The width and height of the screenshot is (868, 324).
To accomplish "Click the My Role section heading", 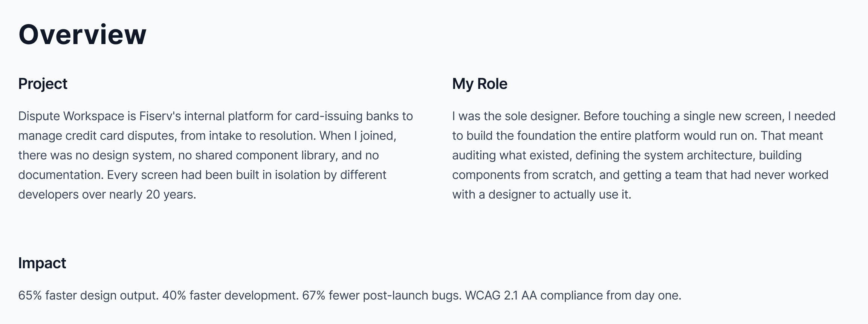I will [480, 84].
